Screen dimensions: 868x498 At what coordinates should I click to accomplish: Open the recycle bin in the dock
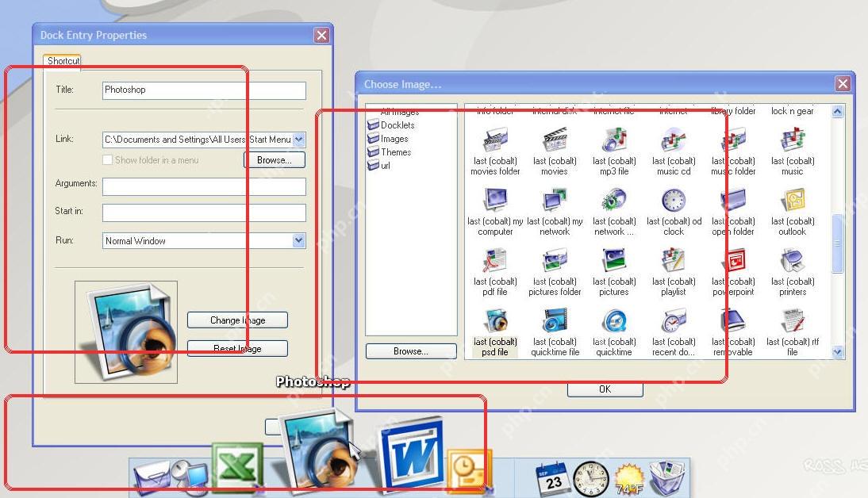point(667,479)
